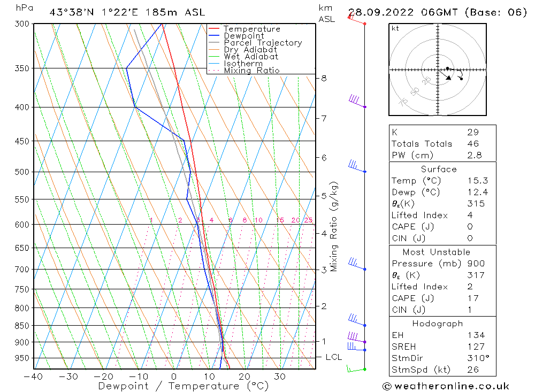
Task: Click the Most Unstable section heading
Action: tap(437, 252)
